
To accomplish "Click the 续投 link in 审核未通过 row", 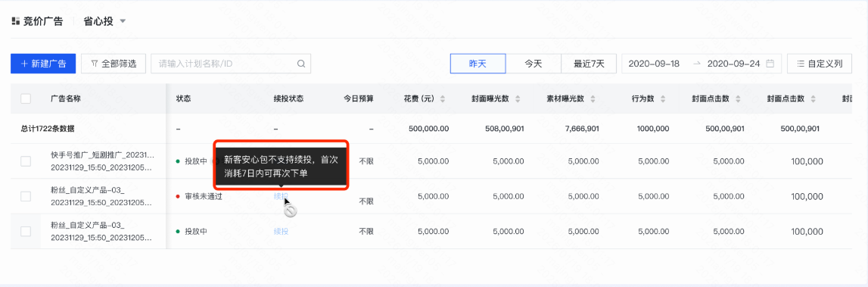I will (x=281, y=196).
